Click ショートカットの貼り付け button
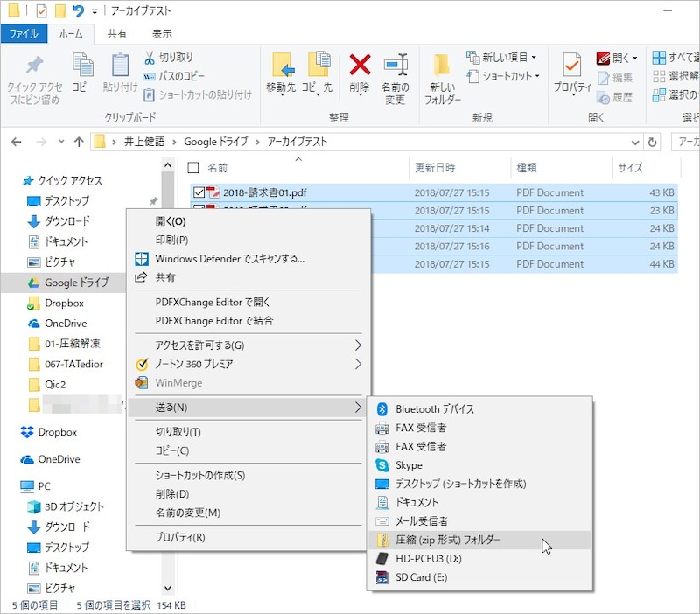 pyautogui.click(x=198, y=94)
